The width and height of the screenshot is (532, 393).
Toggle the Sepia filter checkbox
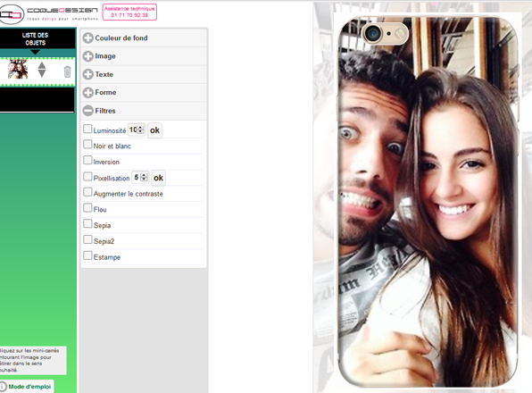pos(87,223)
